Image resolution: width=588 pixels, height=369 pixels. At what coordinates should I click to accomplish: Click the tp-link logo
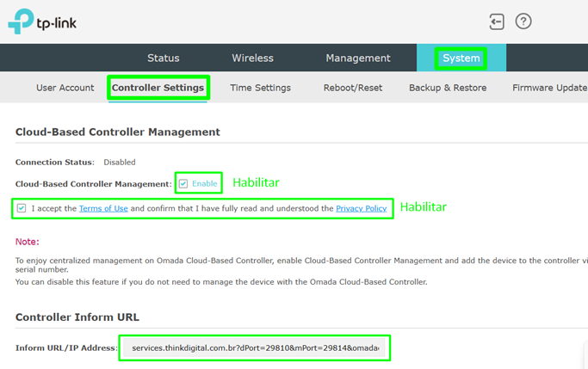click(x=42, y=22)
